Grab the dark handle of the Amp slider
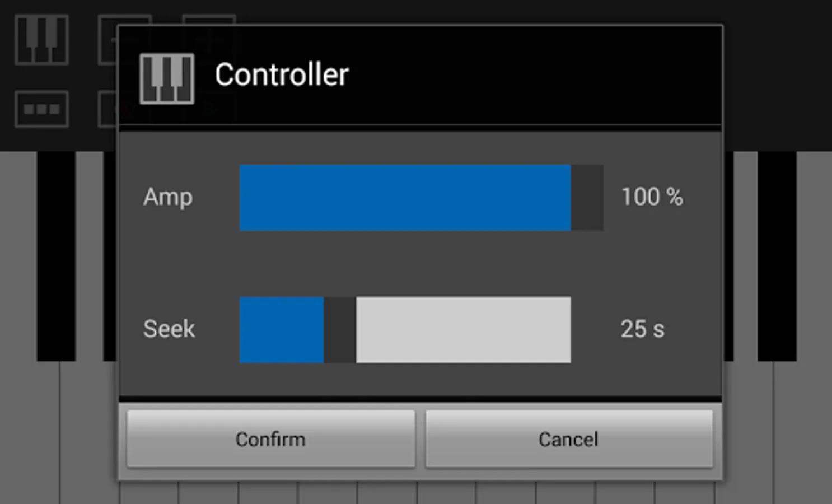The width and height of the screenshot is (832, 504). point(587,197)
